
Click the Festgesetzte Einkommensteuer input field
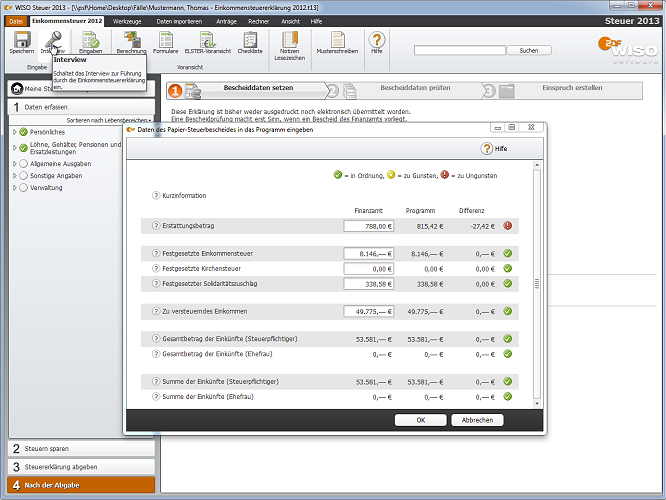369,254
